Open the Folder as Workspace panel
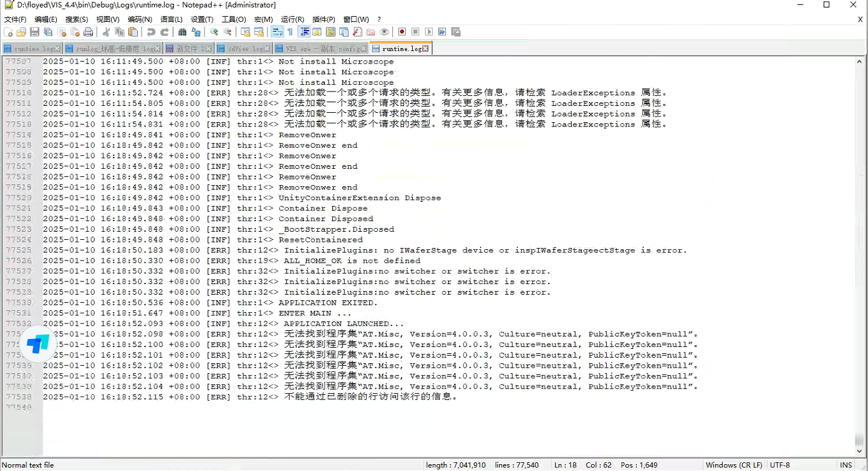This screenshot has height=471, width=868. coord(370,32)
